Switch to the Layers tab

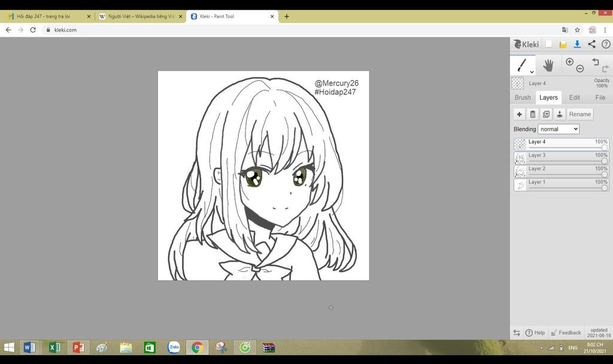548,98
